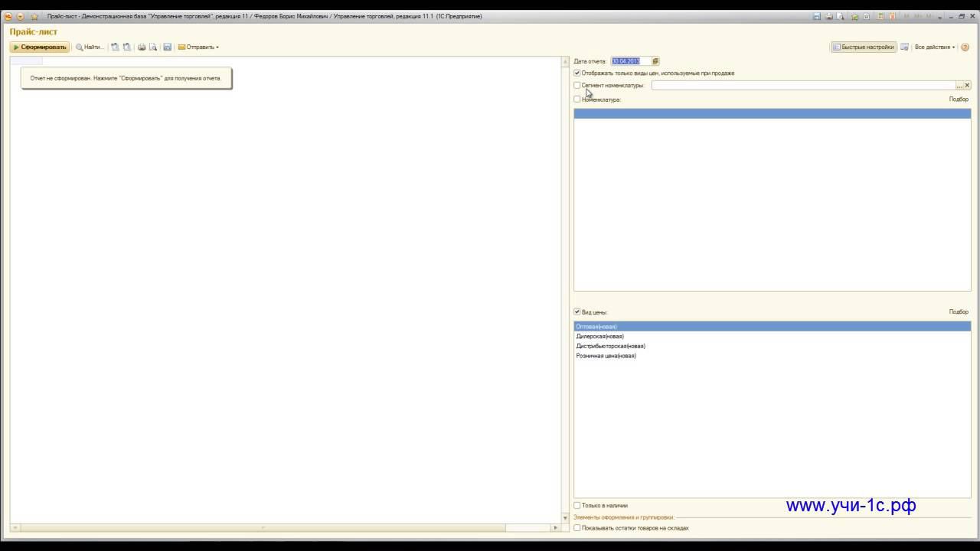Select the Розничная цена(новая) price type row
The height and width of the screenshot is (551, 980).
773,356
